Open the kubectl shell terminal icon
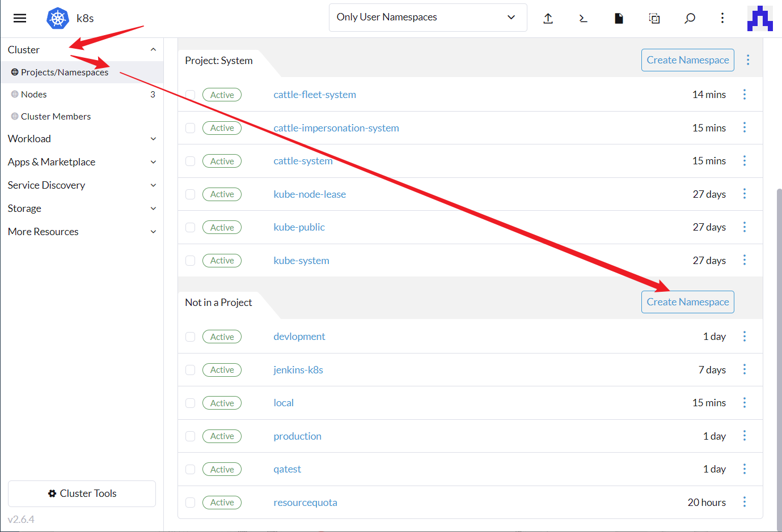 (583, 18)
